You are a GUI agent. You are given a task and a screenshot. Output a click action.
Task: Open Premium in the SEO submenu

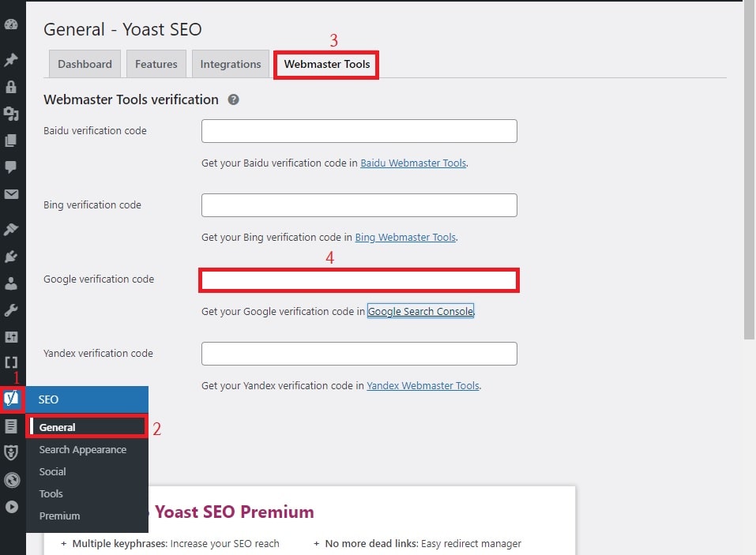point(60,516)
